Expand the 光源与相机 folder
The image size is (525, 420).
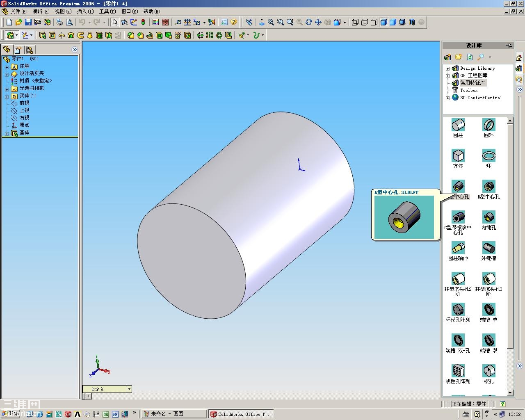click(7, 89)
